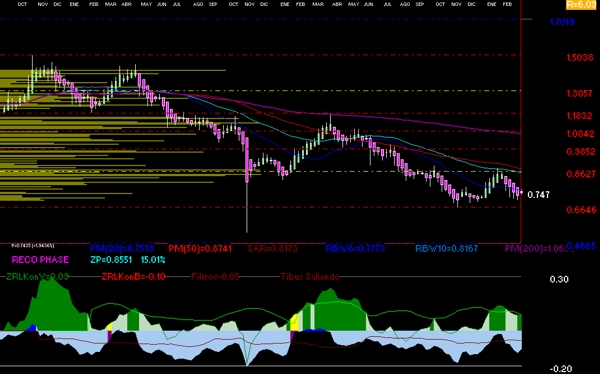
Task: Click the SAR indicator value label
Action: tap(272, 248)
